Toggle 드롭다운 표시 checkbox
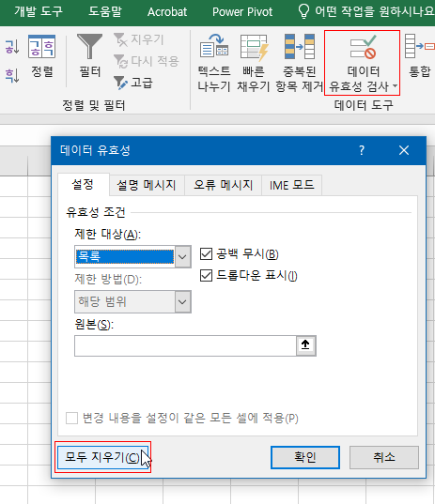The image size is (435, 504). [x=207, y=276]
